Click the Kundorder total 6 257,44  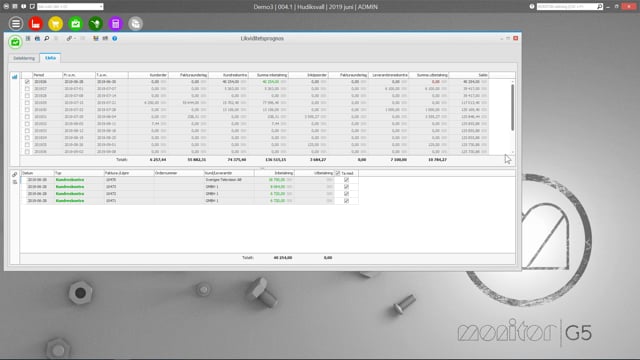pyautogui.click(x=158, y=160)
